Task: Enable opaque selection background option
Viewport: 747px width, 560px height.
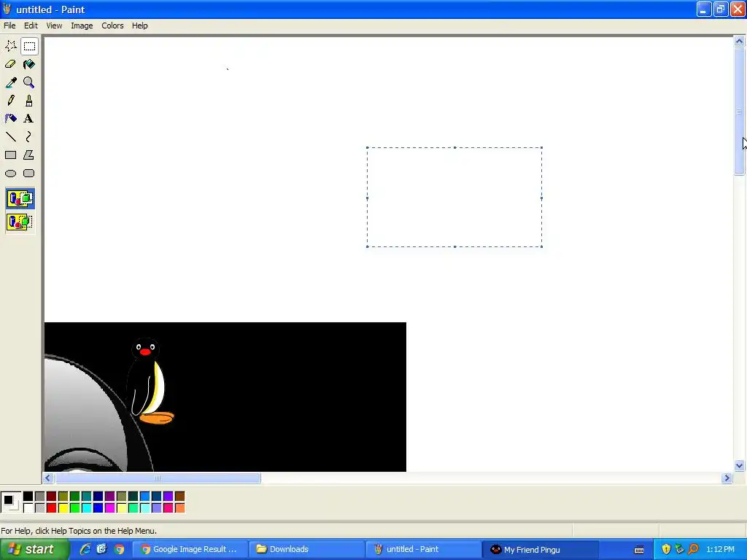Action: tap(20, 198)
